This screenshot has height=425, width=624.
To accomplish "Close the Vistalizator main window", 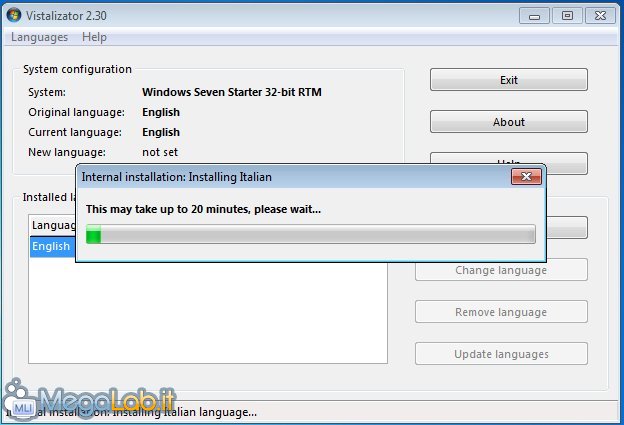I will [600, 16].
